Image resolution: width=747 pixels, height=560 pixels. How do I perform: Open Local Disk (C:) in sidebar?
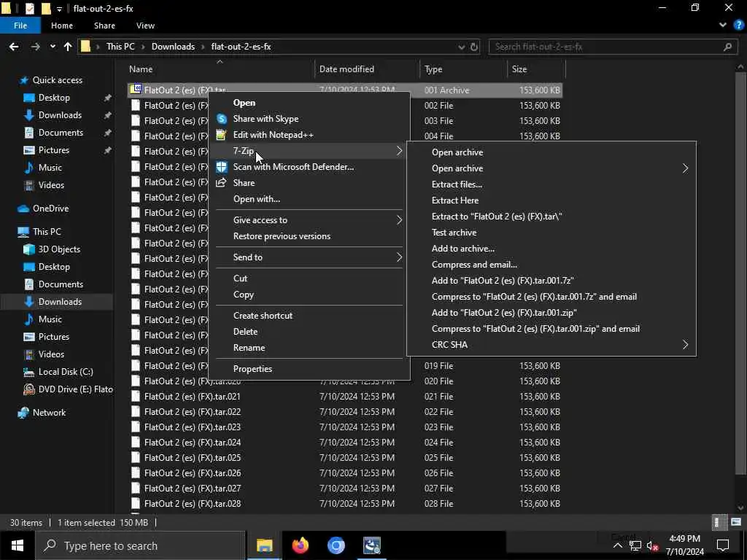[66, 371]
